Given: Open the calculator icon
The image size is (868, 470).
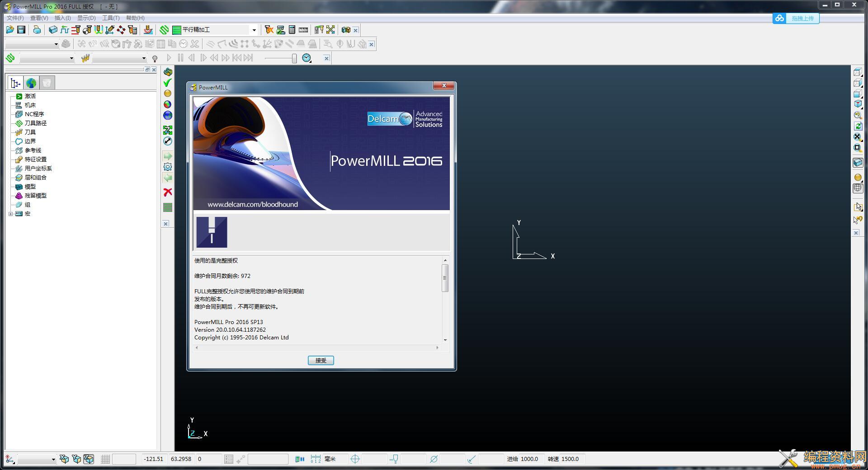Looking at the screenshot, I should pyautogui.click(x=292, y=30).
